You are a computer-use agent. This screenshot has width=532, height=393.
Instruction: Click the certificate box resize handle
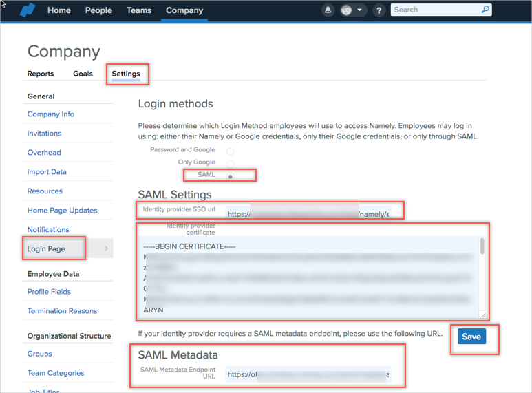coord(483,315)
